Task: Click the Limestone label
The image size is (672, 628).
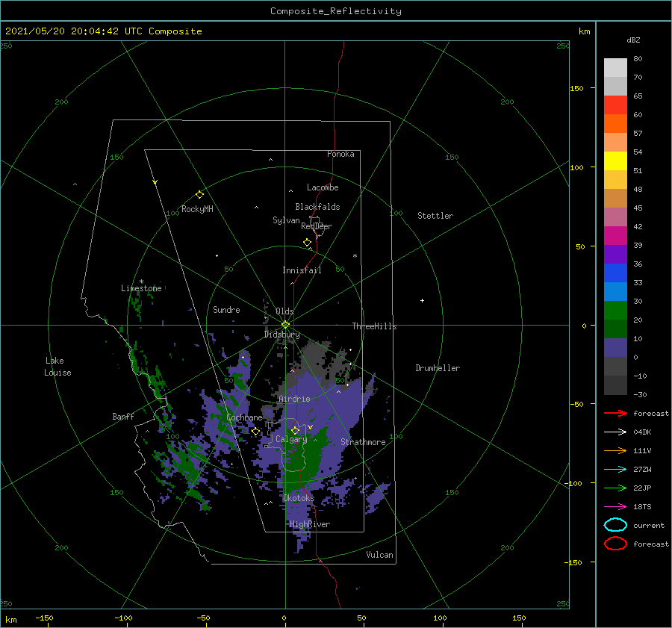Action: click(x=141, y=288)
